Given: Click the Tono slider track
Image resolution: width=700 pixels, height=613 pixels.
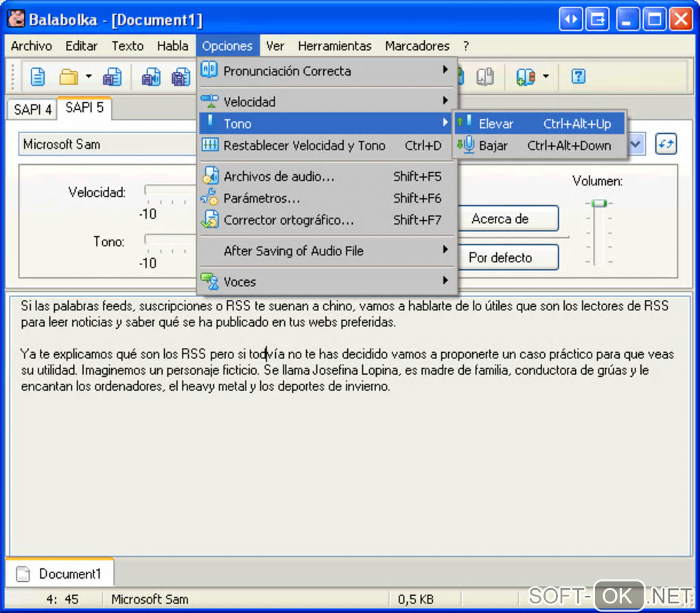Looking at the screenshot, I should point(170,239).
